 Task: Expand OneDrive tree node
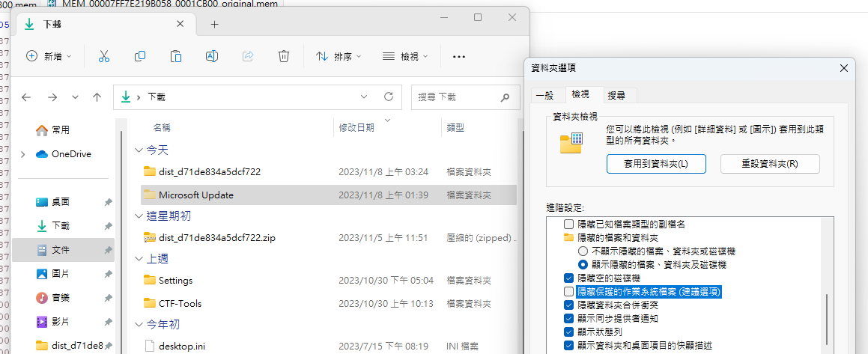click(22, 154)
